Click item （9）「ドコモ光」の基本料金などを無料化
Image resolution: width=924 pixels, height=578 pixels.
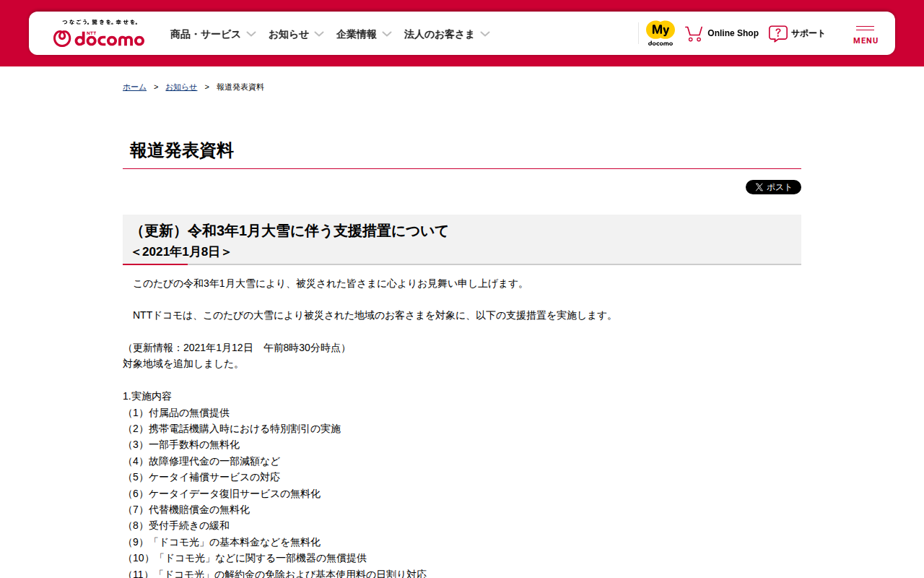[222, 542]
